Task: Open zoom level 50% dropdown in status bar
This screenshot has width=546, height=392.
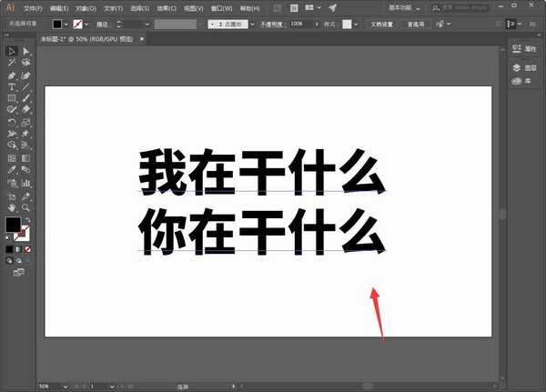Action: click(66, 387)
